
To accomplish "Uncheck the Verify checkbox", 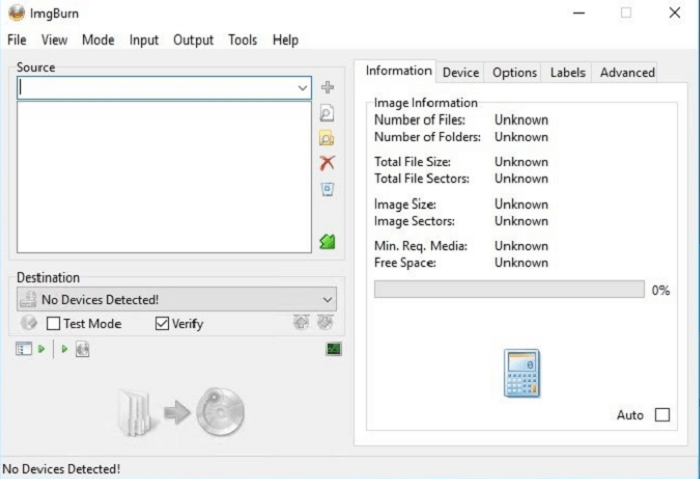I will pyautogui.click(x=162, y=324).
